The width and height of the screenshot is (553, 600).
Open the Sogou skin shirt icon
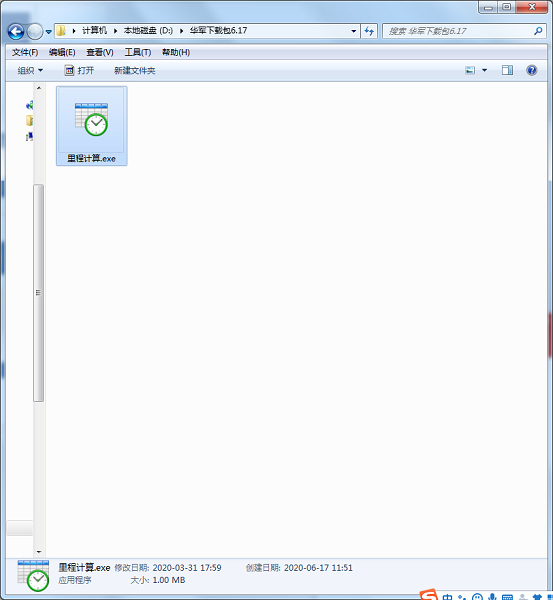pos(538,597)
